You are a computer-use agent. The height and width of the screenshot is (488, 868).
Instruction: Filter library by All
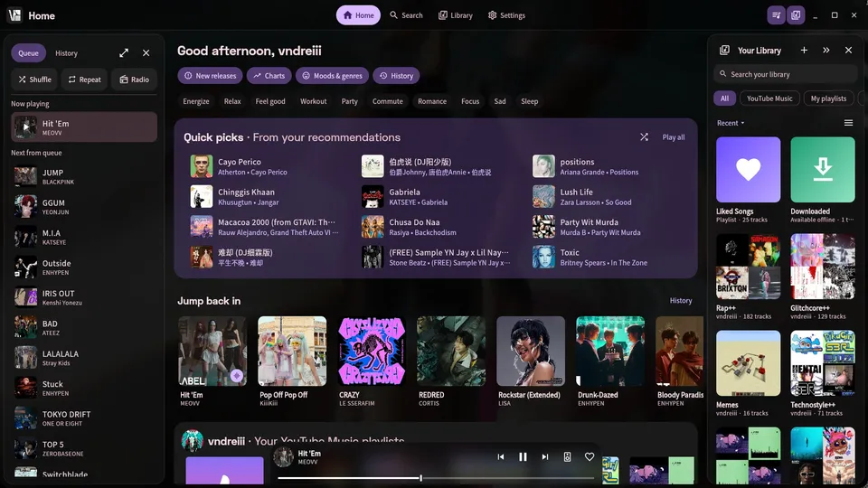tap(724, 99)
